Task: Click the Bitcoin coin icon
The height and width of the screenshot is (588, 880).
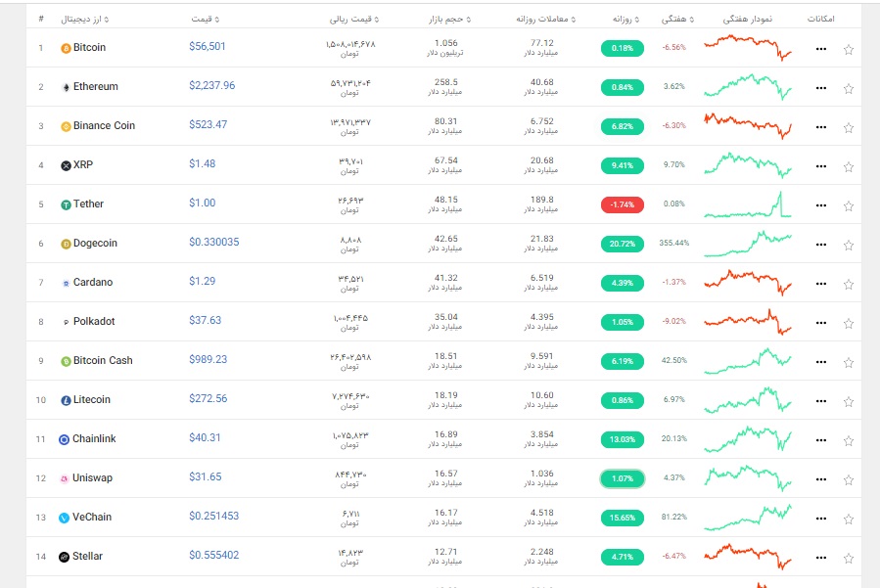Action: [x=66, y=48]
